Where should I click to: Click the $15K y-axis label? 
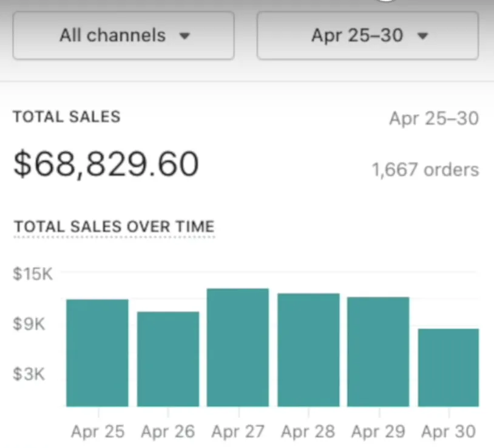(33, 274)
